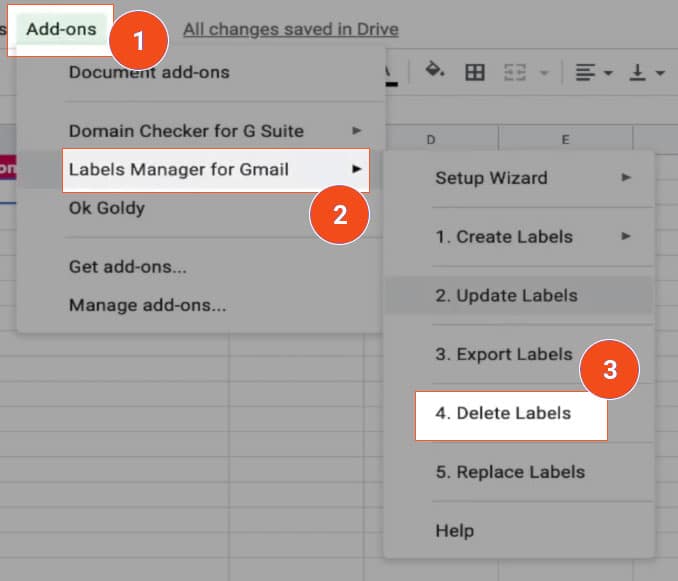This screenshot has height=581, width=678.
Task: Expand arrow next to Domain Checker for G Suite
Action: 356,130
